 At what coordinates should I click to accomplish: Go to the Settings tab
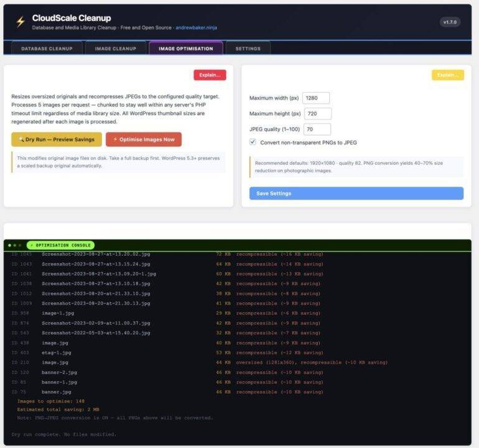(248, 49)
